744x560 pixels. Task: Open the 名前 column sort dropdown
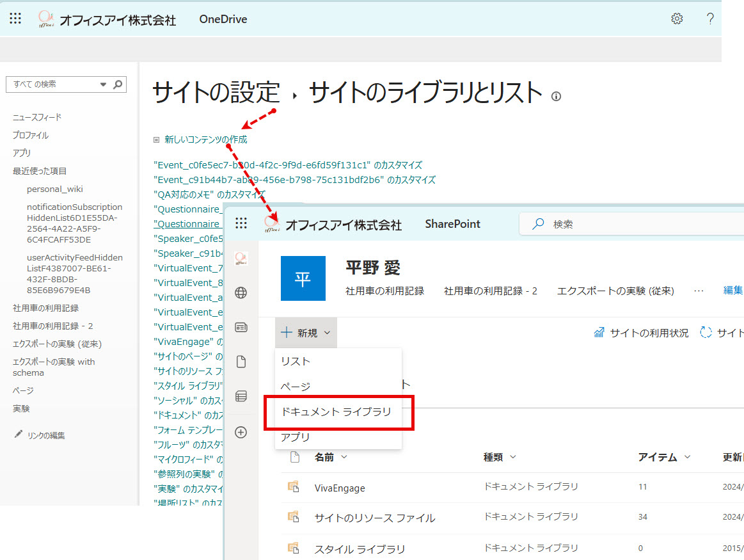(x=344, y=457)
